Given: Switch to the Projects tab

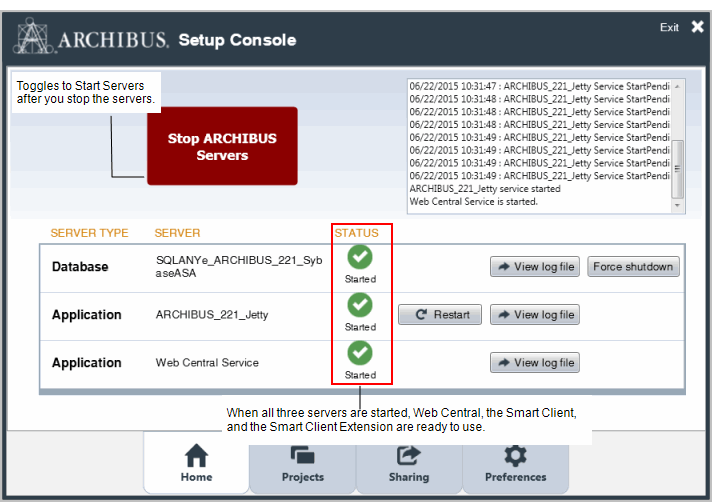Looking at the screenshot, I should pyautogui.click(x=302, y=468).
